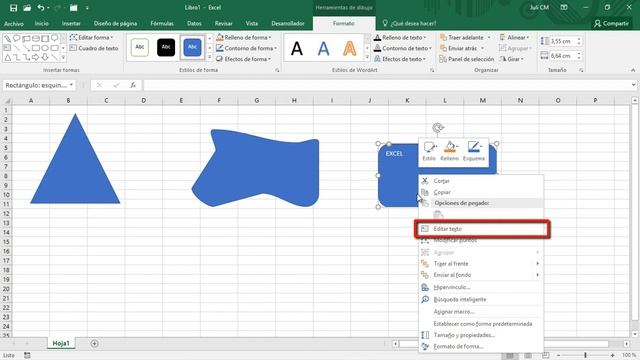Viewport: 640px width, 360px height.
Task: Open Editar forma dropdown
Action: [91, 37]
